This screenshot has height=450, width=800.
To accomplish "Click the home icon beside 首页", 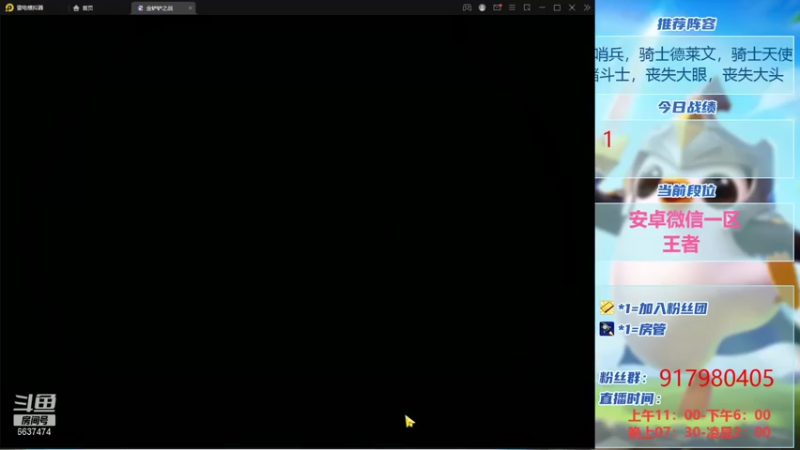I will tap(76, 8).
